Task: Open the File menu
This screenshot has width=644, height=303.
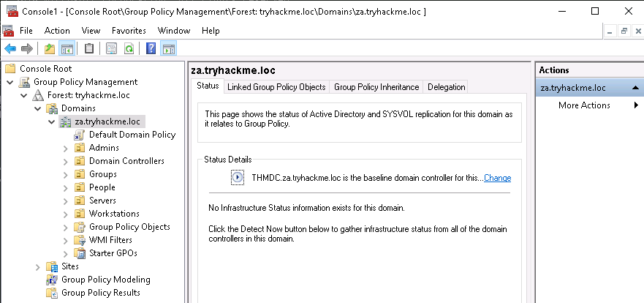Action: click(x=26, y=31)
